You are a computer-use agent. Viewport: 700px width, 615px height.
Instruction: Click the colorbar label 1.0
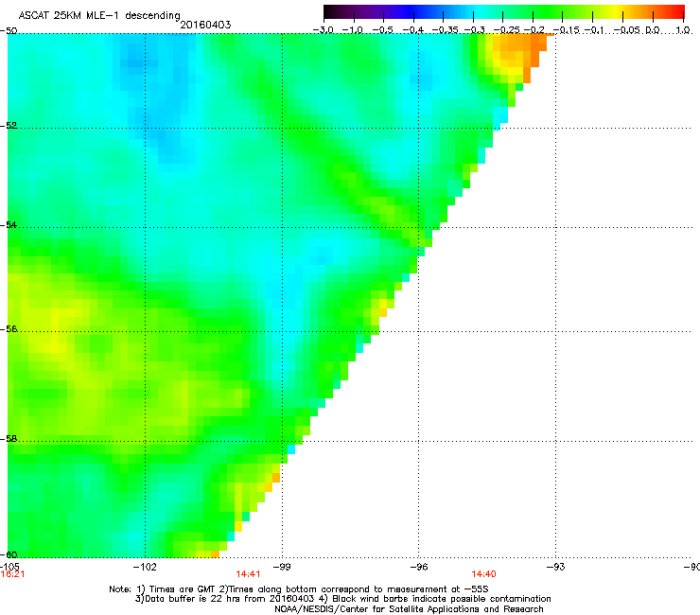[683, 30]
